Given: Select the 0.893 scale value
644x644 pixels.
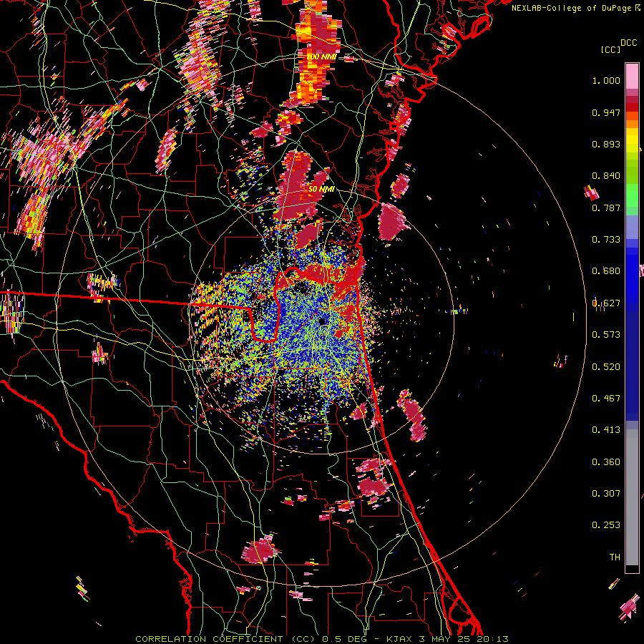Looking at the screenshot, I should (606, 144).
